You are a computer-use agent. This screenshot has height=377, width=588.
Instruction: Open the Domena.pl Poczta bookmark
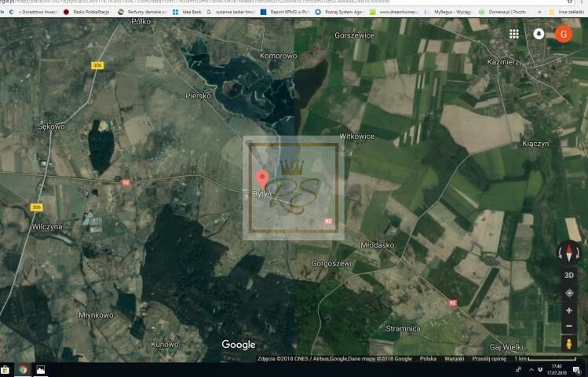(502, 12)
